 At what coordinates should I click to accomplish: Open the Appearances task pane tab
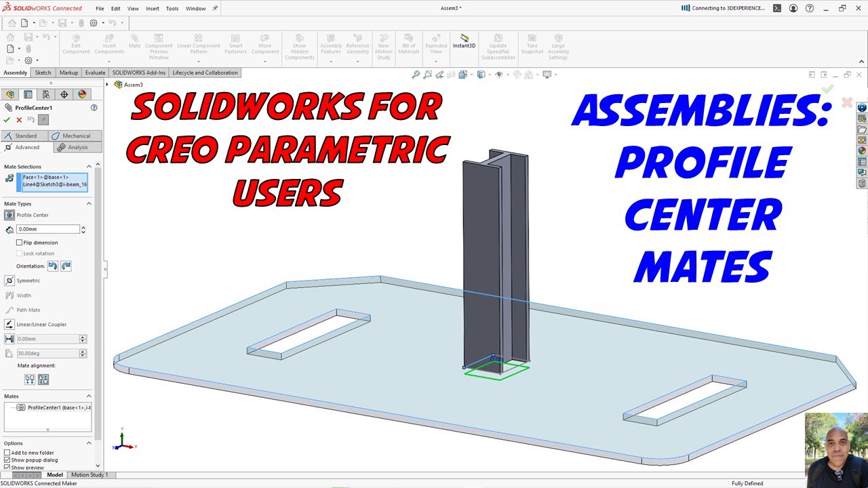[862, 150]
